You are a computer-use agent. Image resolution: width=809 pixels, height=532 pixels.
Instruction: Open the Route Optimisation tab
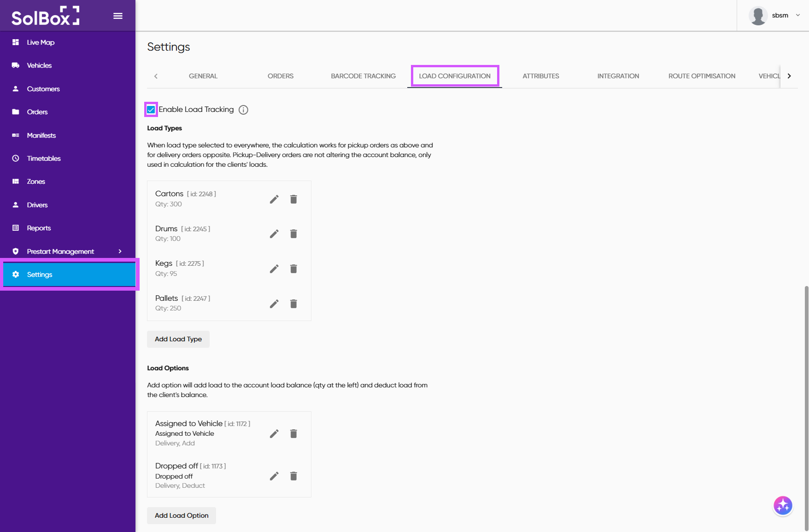click(x=702, y=76)
